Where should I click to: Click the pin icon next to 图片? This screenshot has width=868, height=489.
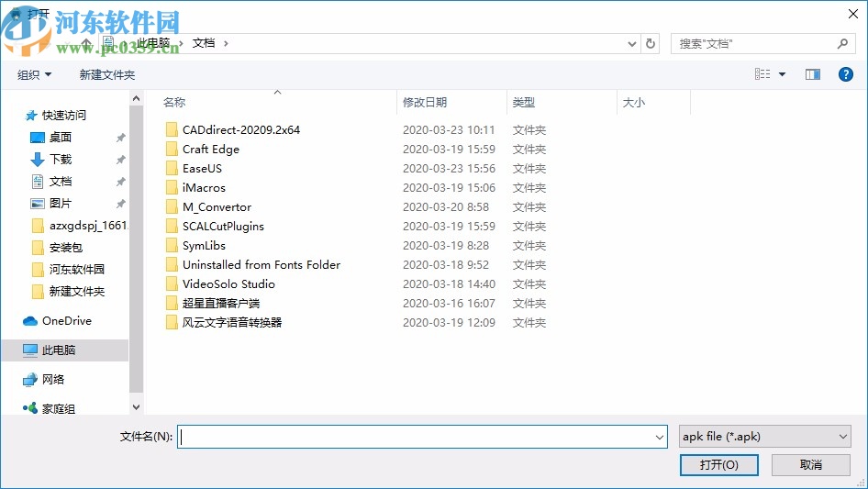pyautogui.click(x=120, y=204)
